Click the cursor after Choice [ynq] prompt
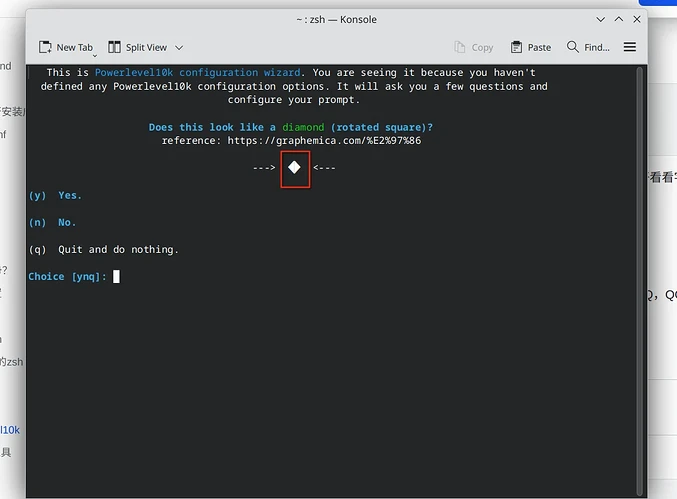 pyautogui.click(x=116, y=277)
